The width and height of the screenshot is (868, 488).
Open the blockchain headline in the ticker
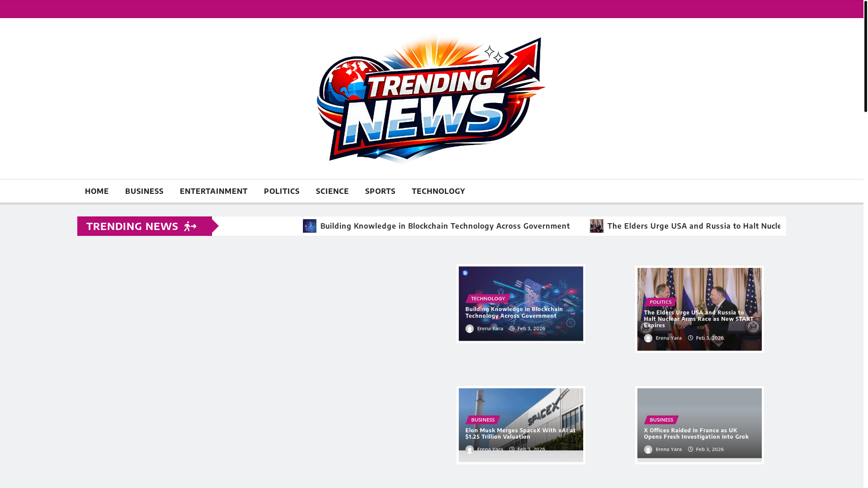(445, 226)
